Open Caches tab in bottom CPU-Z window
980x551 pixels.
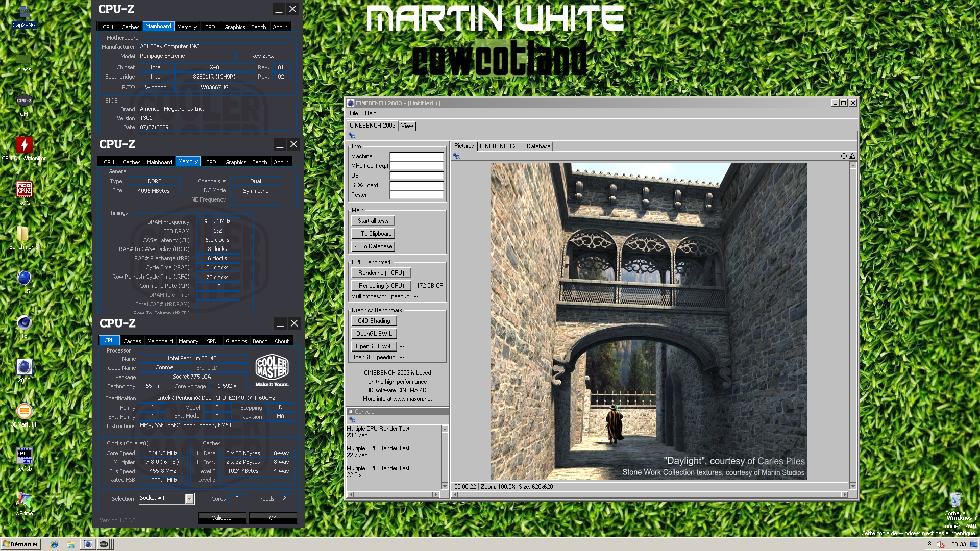pyautogui.click(x=132, y=341)
